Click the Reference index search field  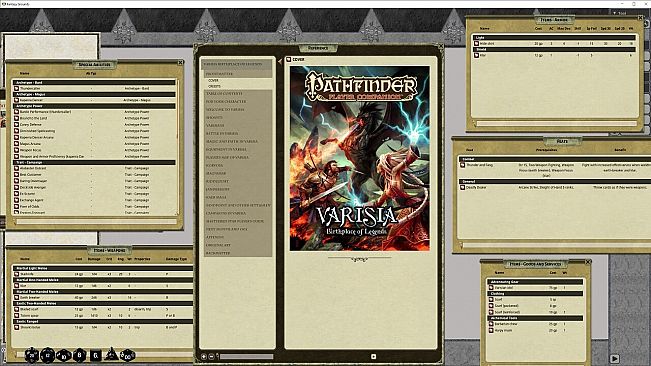247,356
